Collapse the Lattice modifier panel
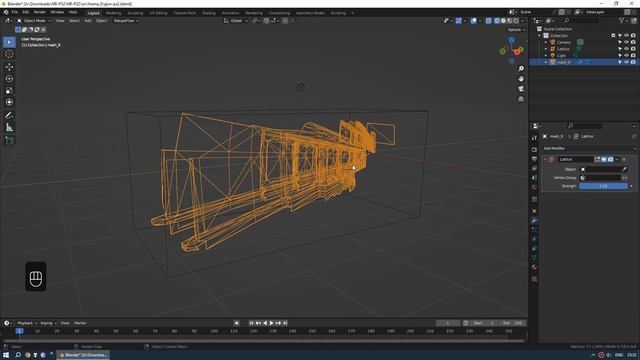This screenshot has width=640, height=360. (545, 159)
